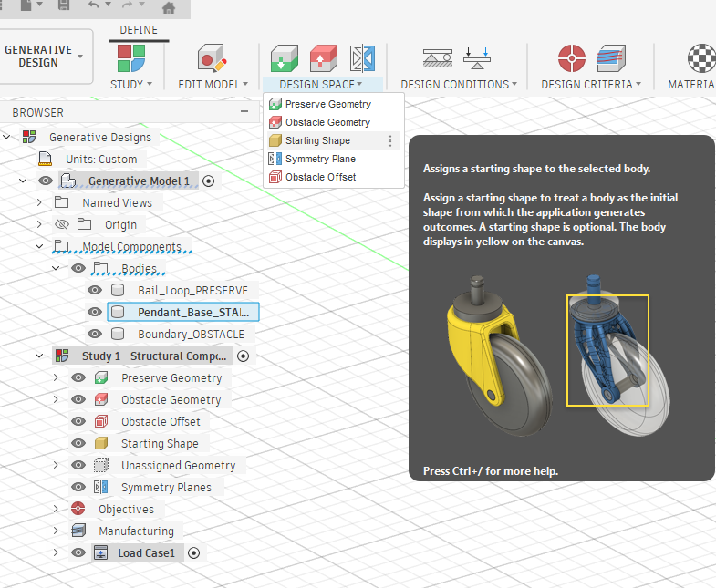Toggle visibility of Bodies folder
The height and width of the screenshot is (588, 716).
[78, 268]
